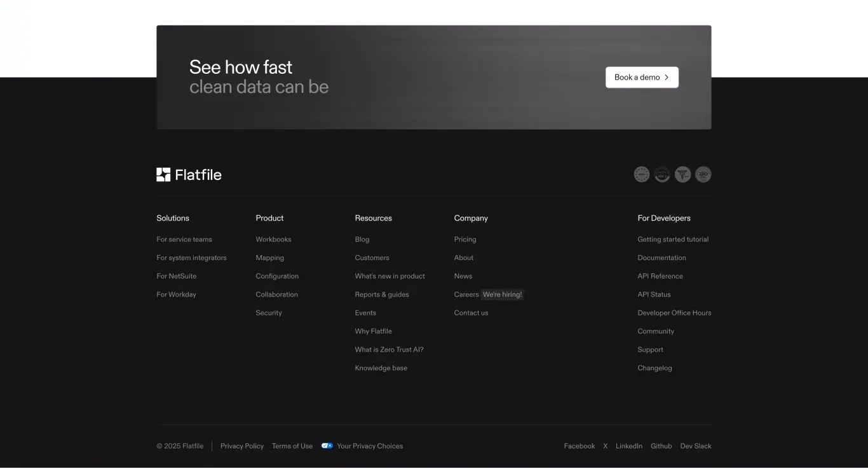
Task: Check the API Status link
Action: pos(654,295)
